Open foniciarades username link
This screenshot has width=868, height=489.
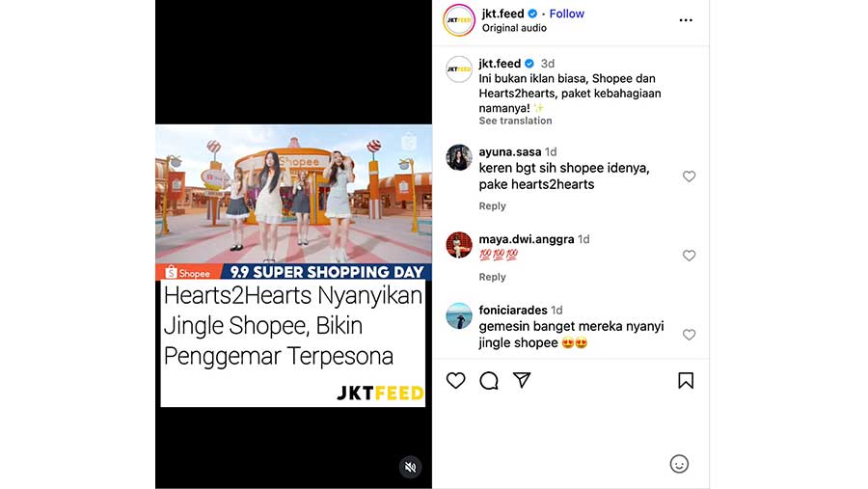click(513, 311)
